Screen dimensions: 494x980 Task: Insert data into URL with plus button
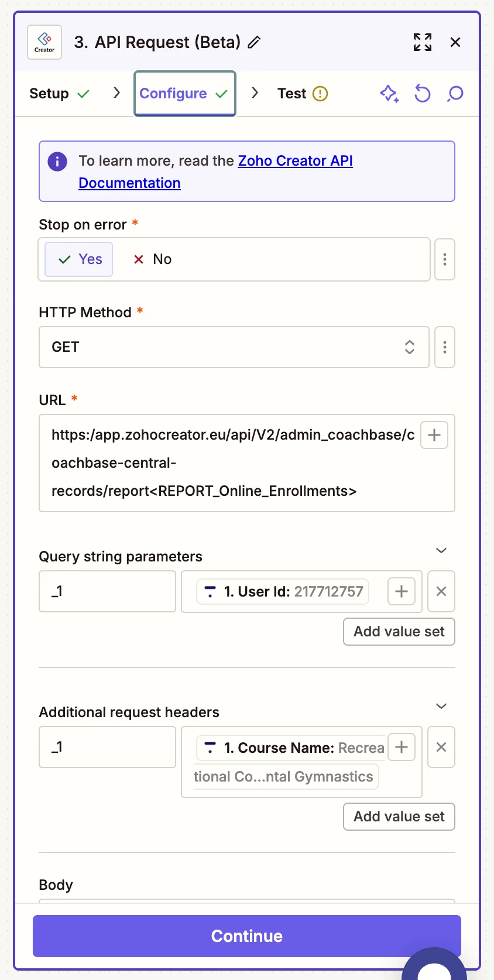(x=434, y=435)
